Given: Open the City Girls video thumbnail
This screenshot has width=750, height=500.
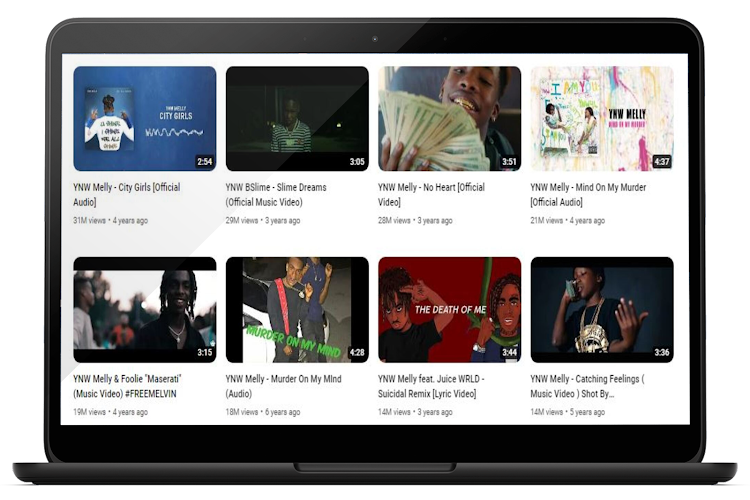Looking at the screenshot, I should pyautogui.click(x=144, y=118).
